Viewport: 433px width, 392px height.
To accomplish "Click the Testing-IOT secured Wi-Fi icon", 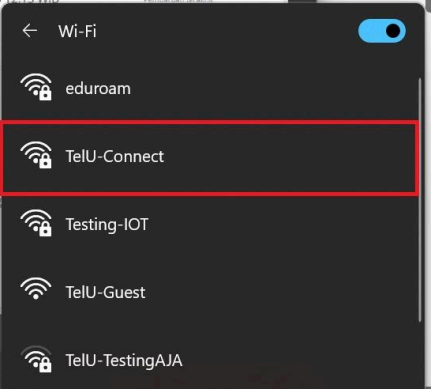I will [x=36, y=223].
